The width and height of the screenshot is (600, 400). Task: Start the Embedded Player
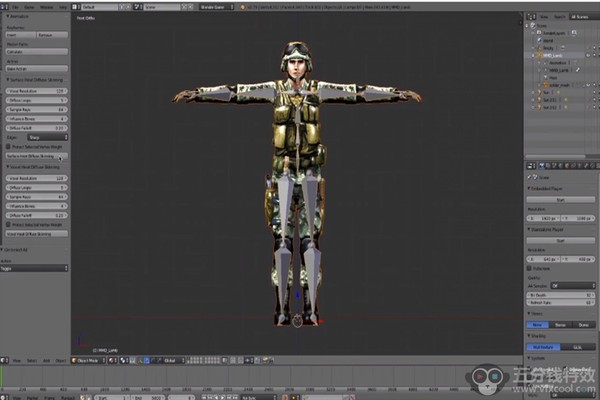pyautogui.click(x=561, y=201)
